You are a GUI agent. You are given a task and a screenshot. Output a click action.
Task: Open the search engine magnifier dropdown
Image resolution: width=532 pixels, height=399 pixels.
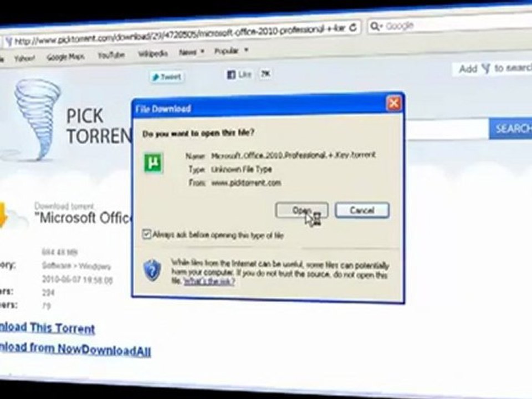(376, 26)
